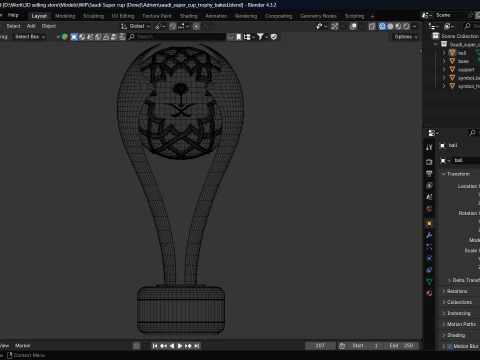Image resolution: width=480 pixels, height=360 pixels.
Task: Switch to the Sculpting workspace tab
Action: 94,16
